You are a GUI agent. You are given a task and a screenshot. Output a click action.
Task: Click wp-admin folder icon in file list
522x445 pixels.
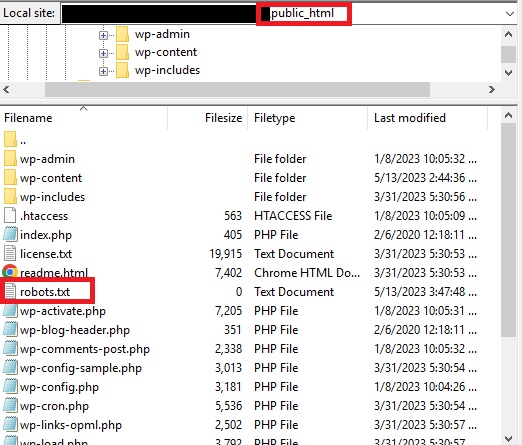point(10,159)
